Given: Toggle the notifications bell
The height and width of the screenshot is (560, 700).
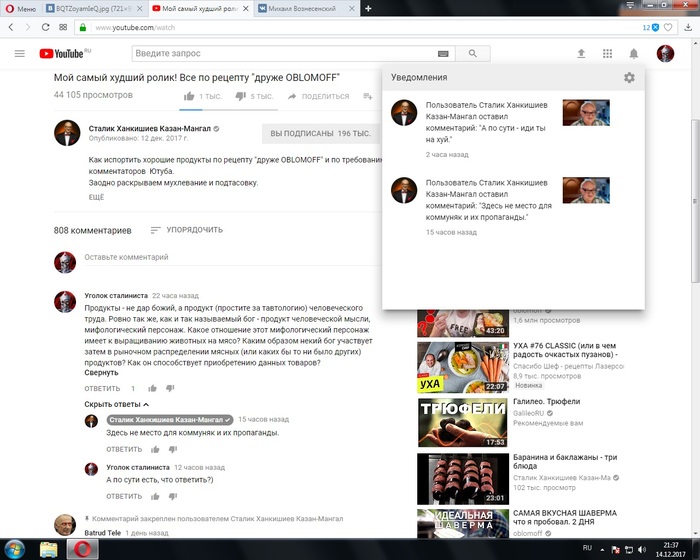Looking at the screenshot, I should [633, 54].
